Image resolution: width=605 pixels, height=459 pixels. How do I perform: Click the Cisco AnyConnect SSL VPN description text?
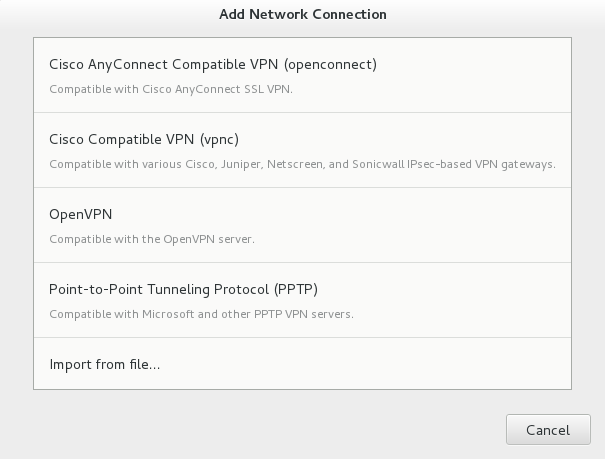click(171, 89)
